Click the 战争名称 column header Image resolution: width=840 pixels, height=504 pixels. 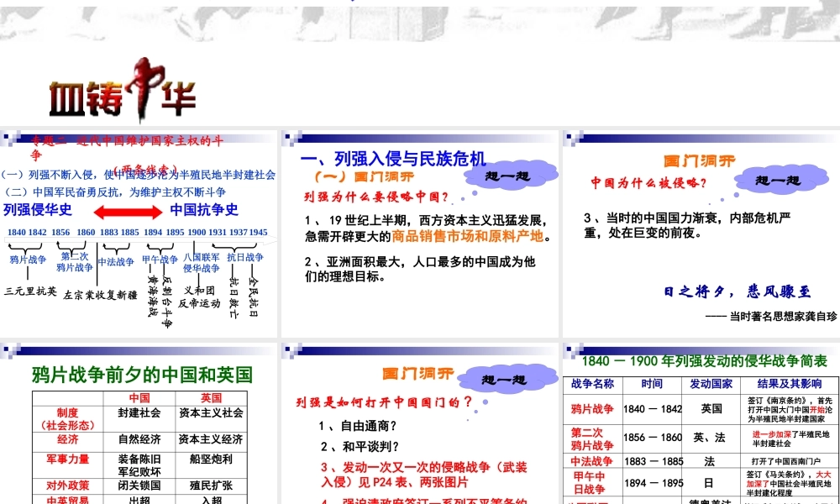[x=592, y=384]
